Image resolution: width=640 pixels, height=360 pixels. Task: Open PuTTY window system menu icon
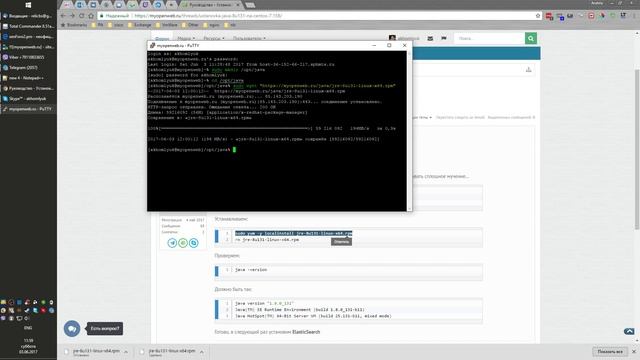(x=152, y=46)
